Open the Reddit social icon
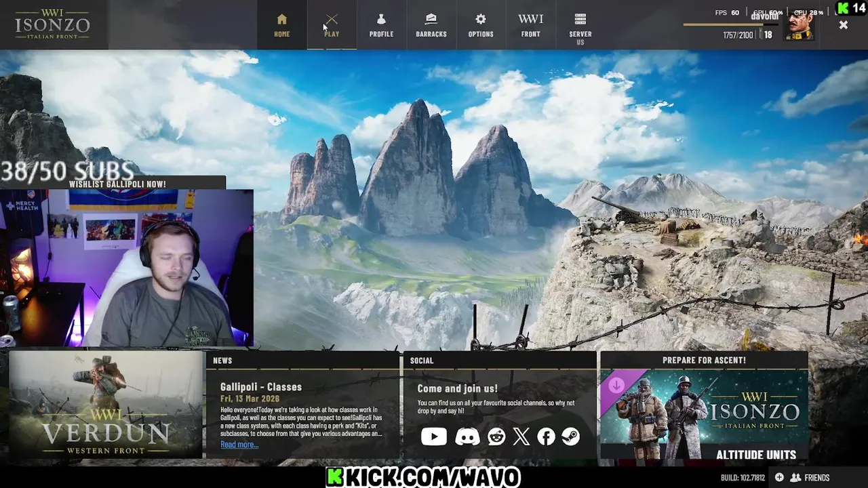 pos(496,436)
